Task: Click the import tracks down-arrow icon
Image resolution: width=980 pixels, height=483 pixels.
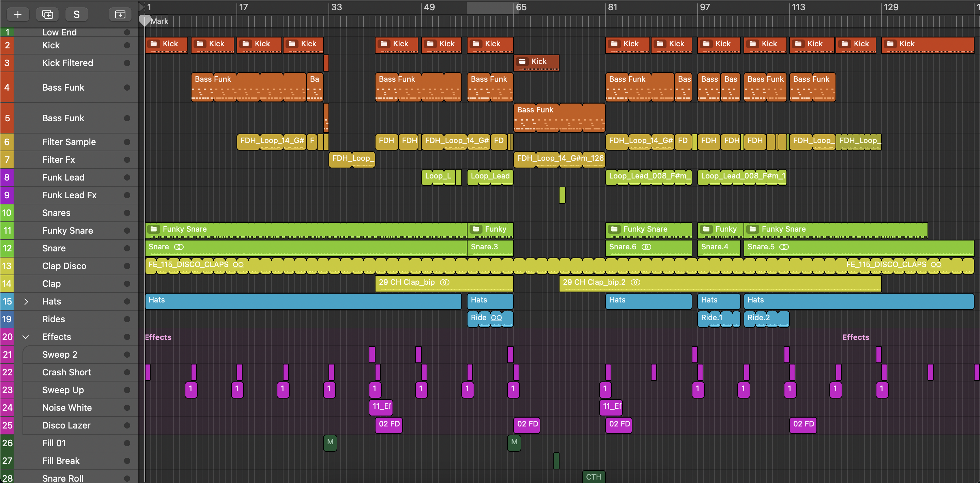Action: click(120, 14)
